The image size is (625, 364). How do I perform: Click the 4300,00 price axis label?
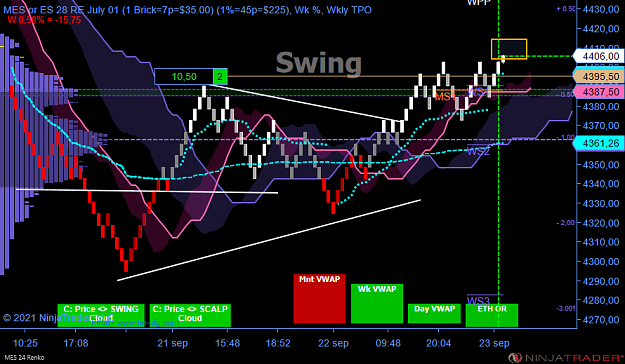point(601,262)
